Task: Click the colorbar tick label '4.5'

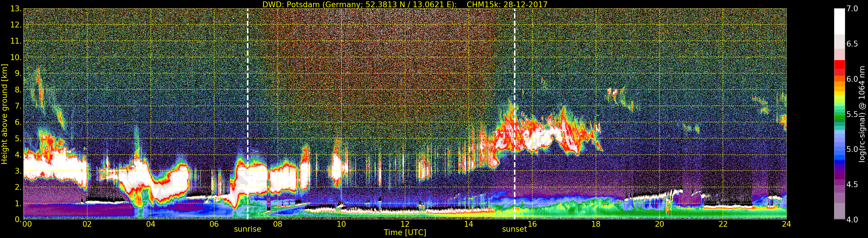Action: tap(852, 185)
